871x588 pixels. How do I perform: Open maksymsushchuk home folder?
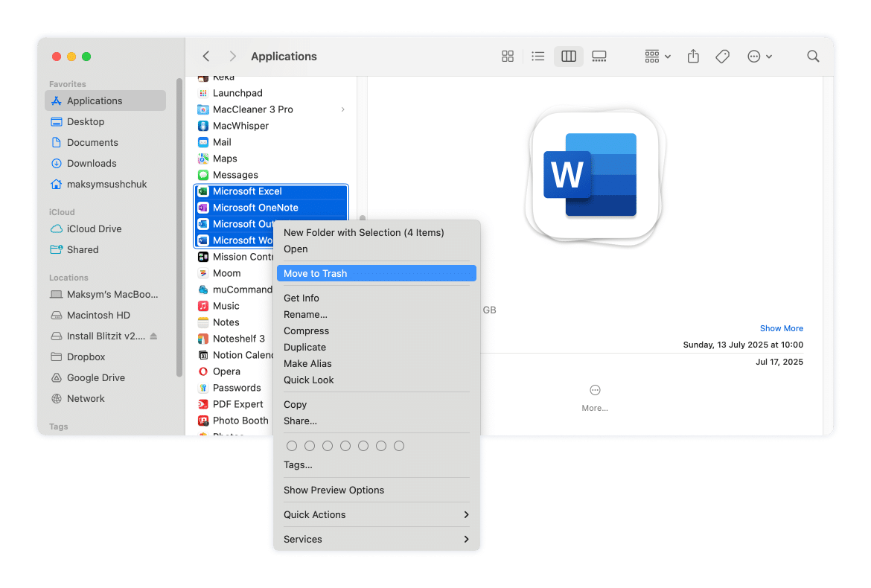pos(106,184)
